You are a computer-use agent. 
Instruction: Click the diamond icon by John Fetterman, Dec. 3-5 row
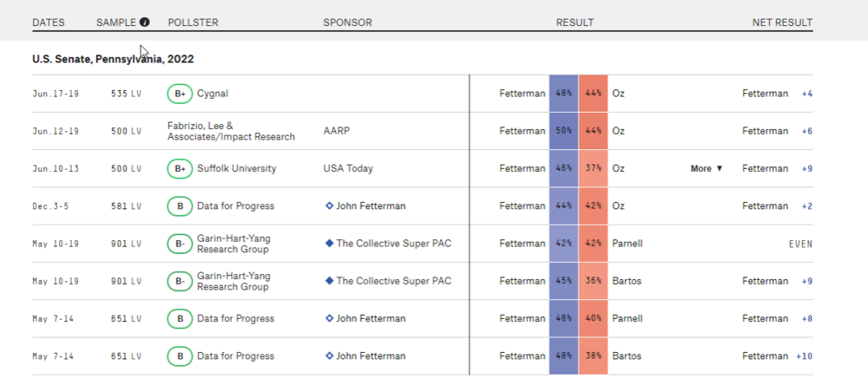329,206
